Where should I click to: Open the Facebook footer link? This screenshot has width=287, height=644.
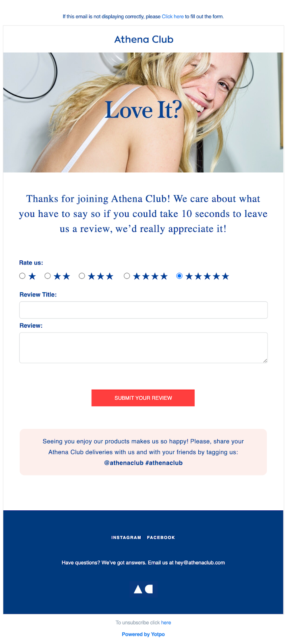(x=161, y=537)
